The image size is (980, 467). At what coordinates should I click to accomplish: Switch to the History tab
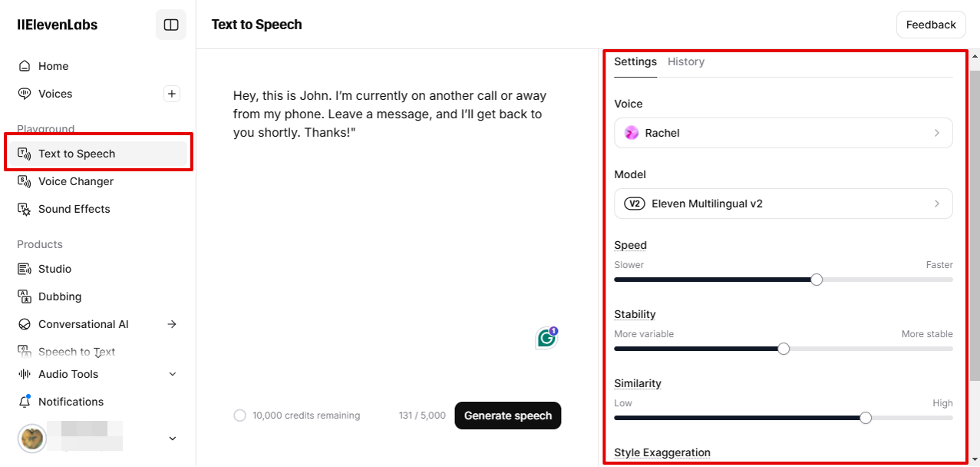click(x=685, y=61)
